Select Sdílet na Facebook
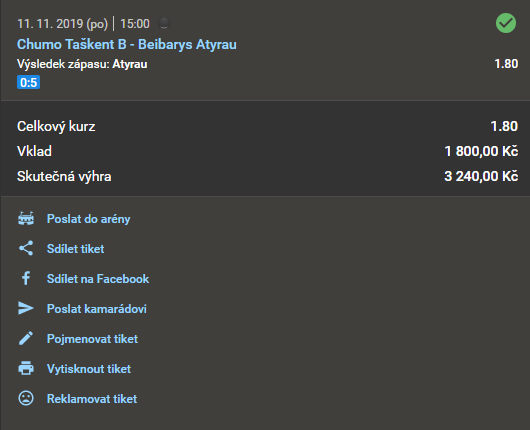Viewport: 530px width, 430px height. 98,279
